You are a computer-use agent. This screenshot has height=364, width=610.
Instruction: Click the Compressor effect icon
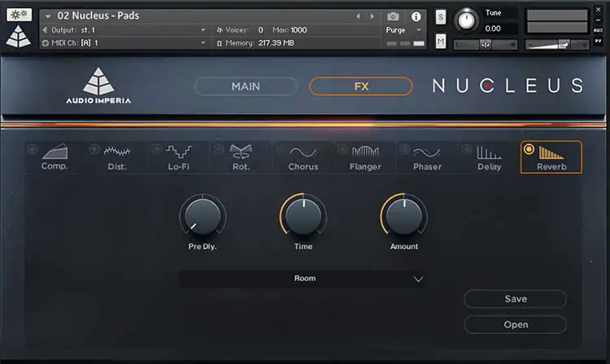pyautogui.click(x=55, y=151)
